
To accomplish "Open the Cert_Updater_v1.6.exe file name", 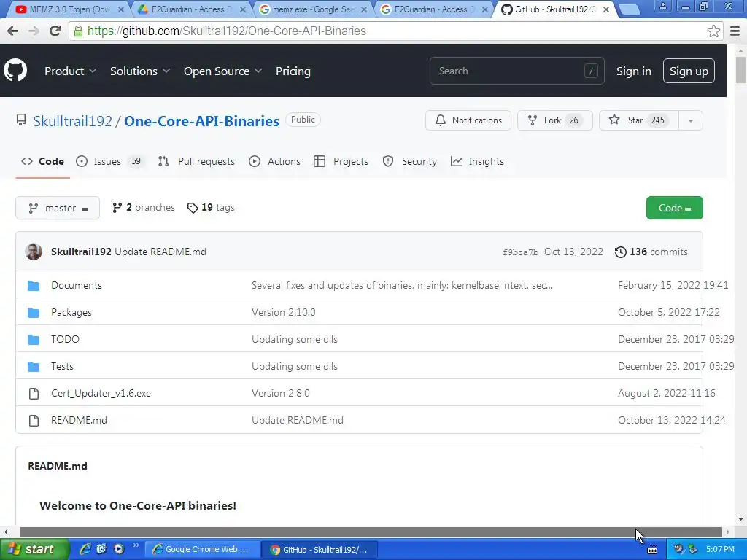I will 101,393.
